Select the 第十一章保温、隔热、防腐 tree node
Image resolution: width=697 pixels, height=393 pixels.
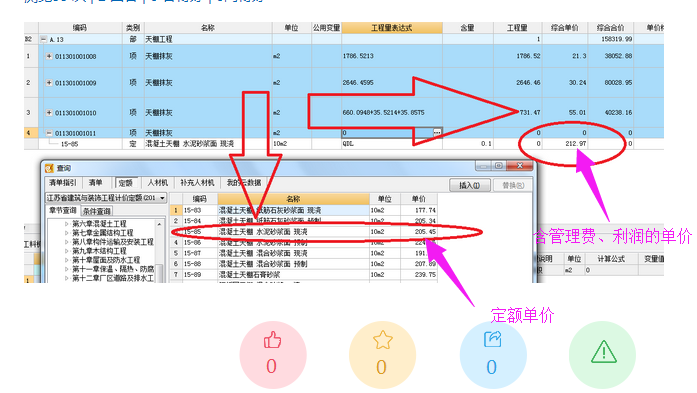(113, 269)
